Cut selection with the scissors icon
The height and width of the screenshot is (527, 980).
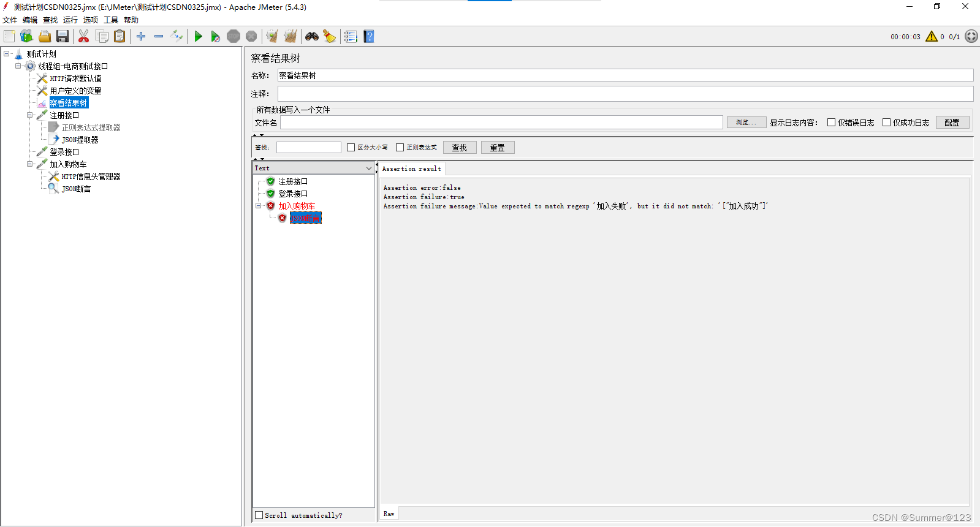84,37
